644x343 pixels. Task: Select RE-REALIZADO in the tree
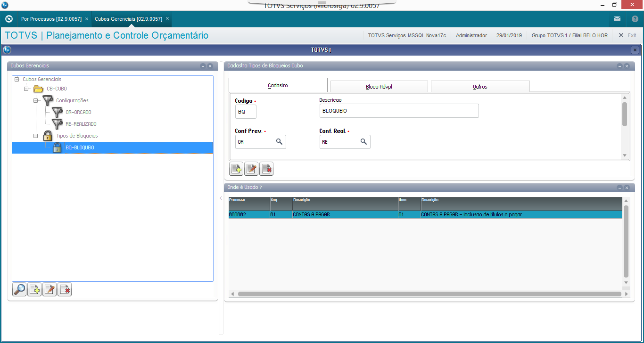pyautogui.click(x=81, y=124)
